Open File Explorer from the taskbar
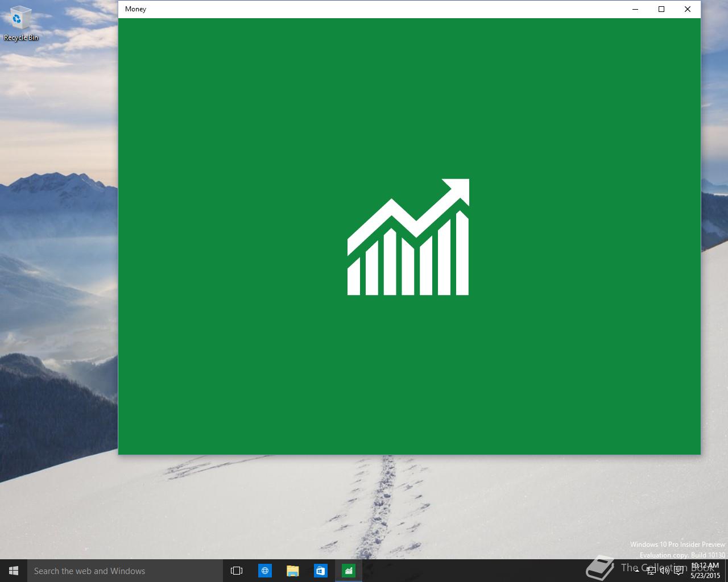The image size is (728, 582). (x=293, y=571)
